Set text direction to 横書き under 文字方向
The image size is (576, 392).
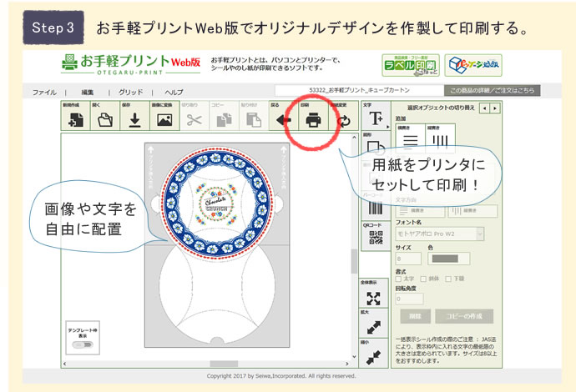pyautogui.click(x=420, y=211)
